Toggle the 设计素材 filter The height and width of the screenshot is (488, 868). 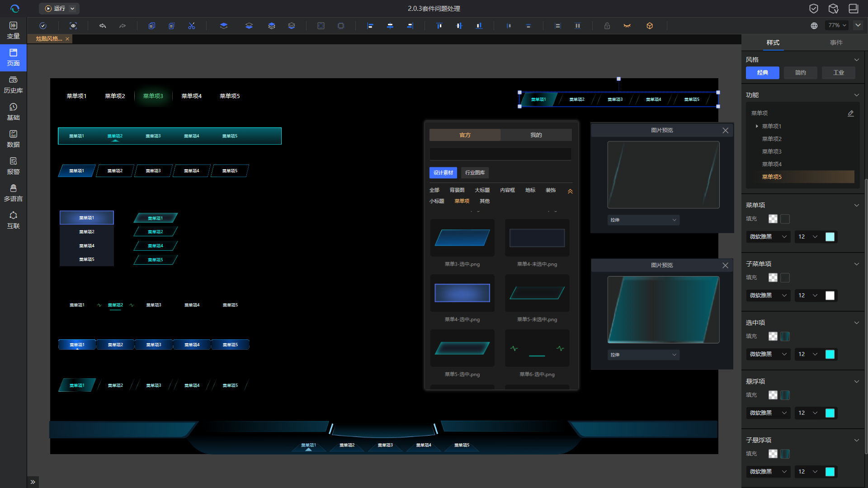coord(443,173)
